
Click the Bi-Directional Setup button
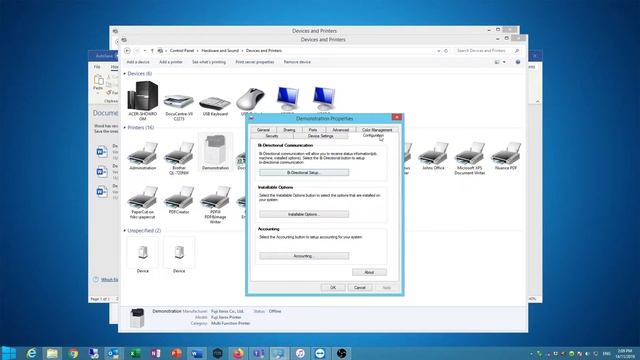[x=304, y=173]
